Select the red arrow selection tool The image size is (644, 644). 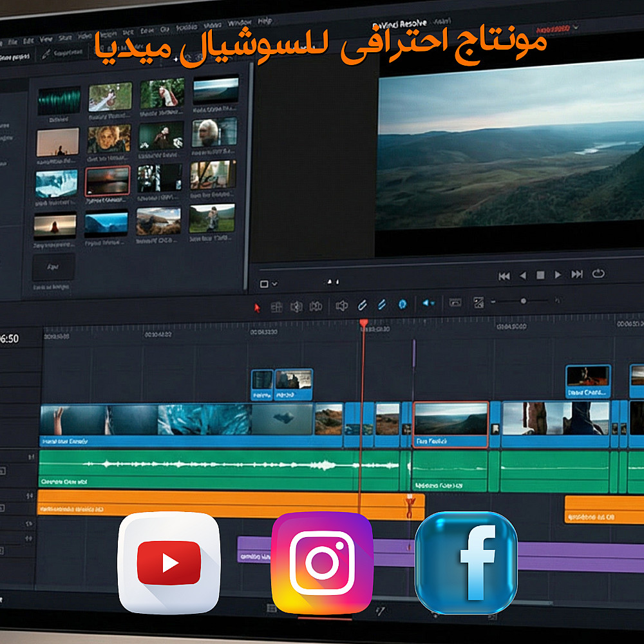(x=257, y=308)
